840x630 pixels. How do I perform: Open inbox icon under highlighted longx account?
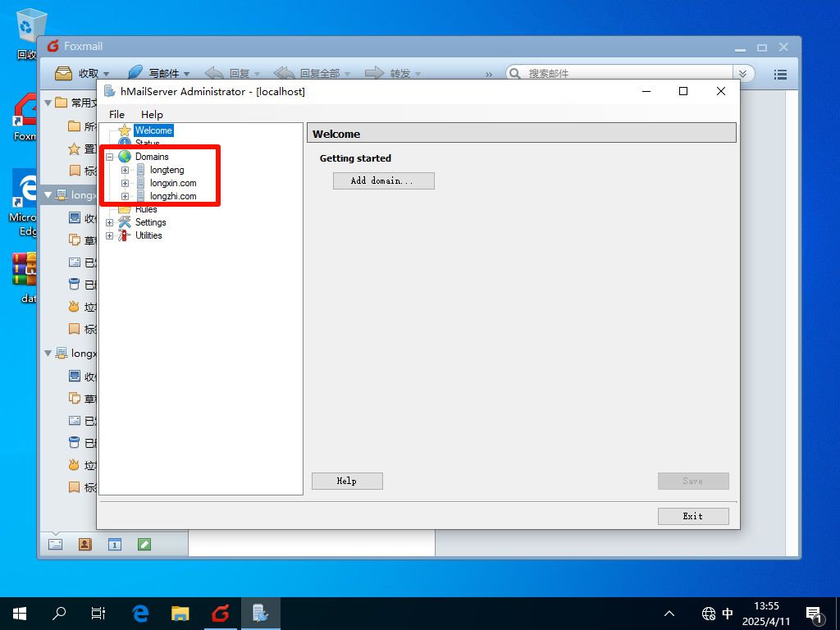[75, 217]
